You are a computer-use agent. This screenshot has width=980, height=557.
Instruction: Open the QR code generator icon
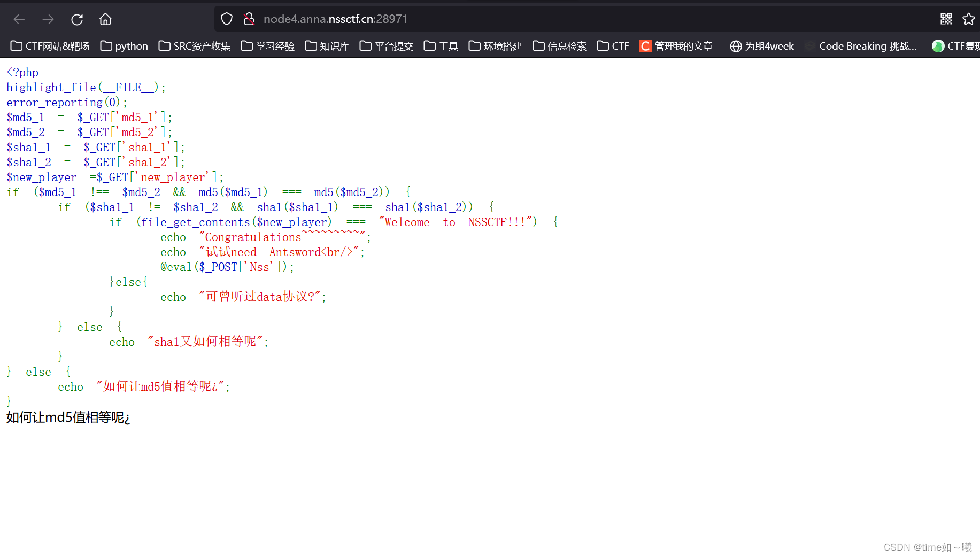946,19
